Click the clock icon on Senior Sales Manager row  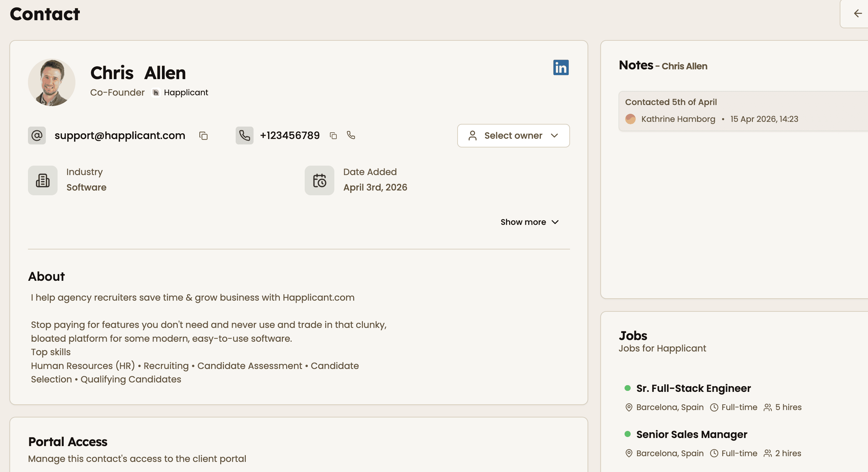click(x=714, y=453)
